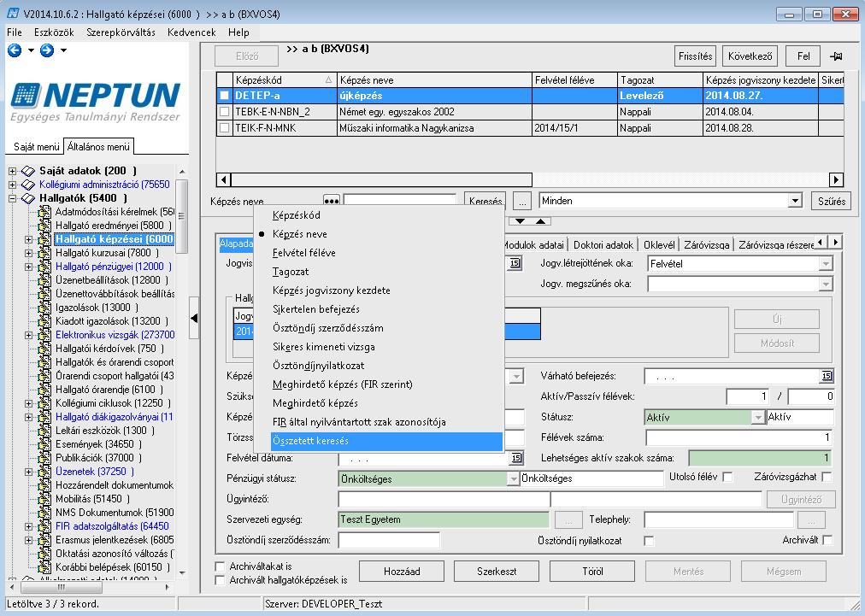The height and width of the screenshot is (616, 865).
Task: Click the down triangle above the tabs
Action: (x=521, y=221)
